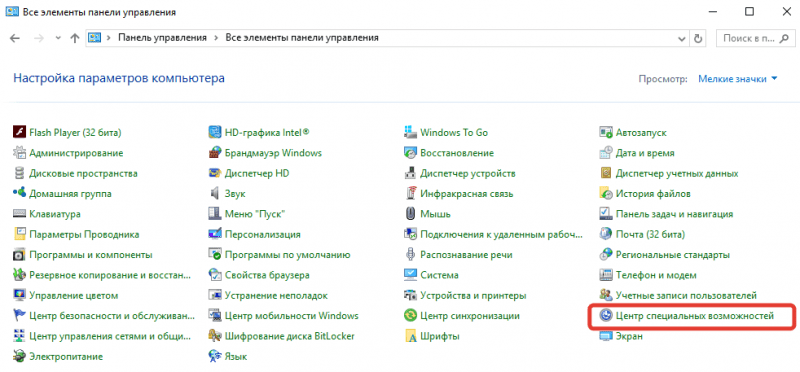The height and width of the screenshot is (372, 800).
Task: Open the История файлов link
Action: tap(653, 193)
